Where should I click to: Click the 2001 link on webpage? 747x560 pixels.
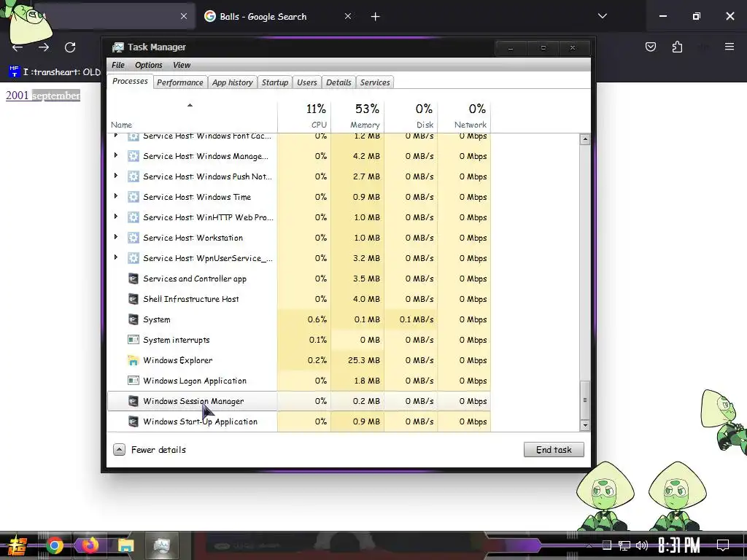point(18,96)
